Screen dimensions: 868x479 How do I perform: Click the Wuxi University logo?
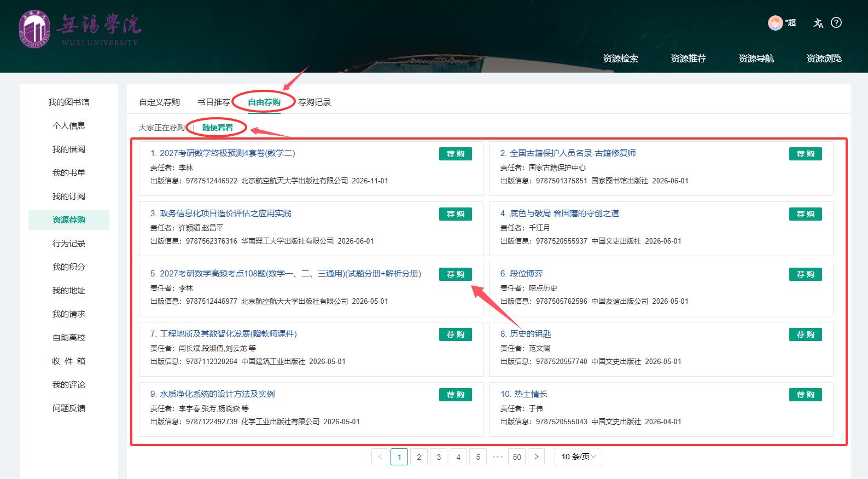80,29
